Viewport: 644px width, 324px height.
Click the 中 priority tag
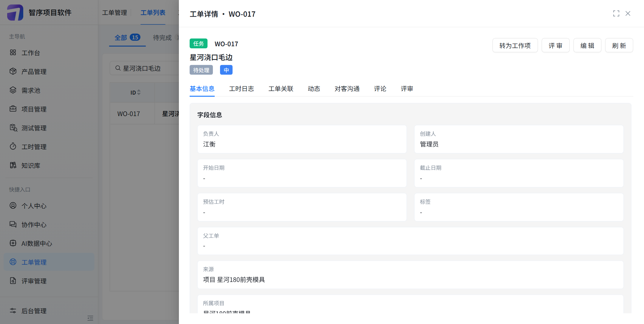coord(226,70)
